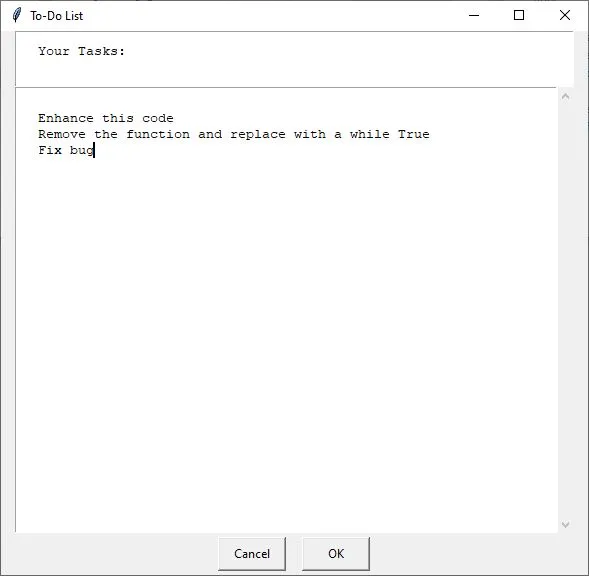Image resolution: width=589 pixels, height=576 pixels.
Task: Click the feather icon in title bar
Action: point(16,15)
